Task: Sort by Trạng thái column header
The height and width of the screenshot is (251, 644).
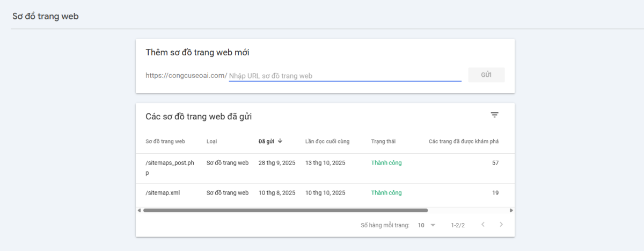Action: pyautogui.click(x=383, y=141)
